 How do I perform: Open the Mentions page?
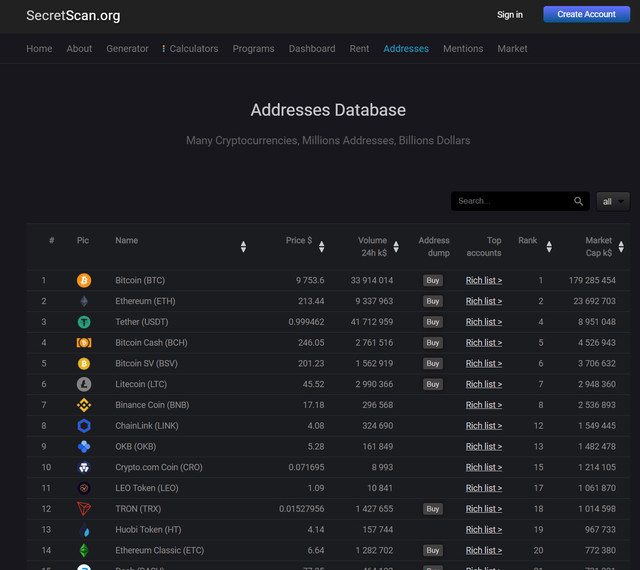click(463, 49)
